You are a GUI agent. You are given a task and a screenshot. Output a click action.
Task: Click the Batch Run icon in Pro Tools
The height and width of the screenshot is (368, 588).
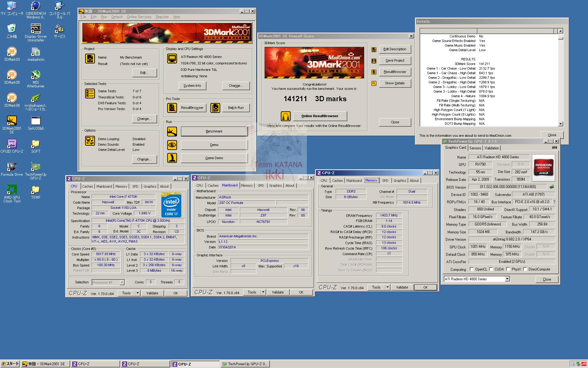click(x=215, y=108)
